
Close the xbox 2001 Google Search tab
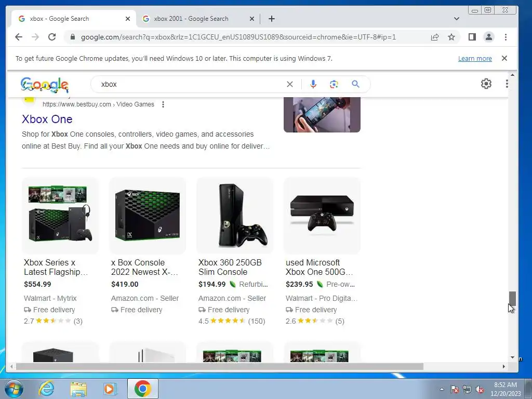coord(252,19)
